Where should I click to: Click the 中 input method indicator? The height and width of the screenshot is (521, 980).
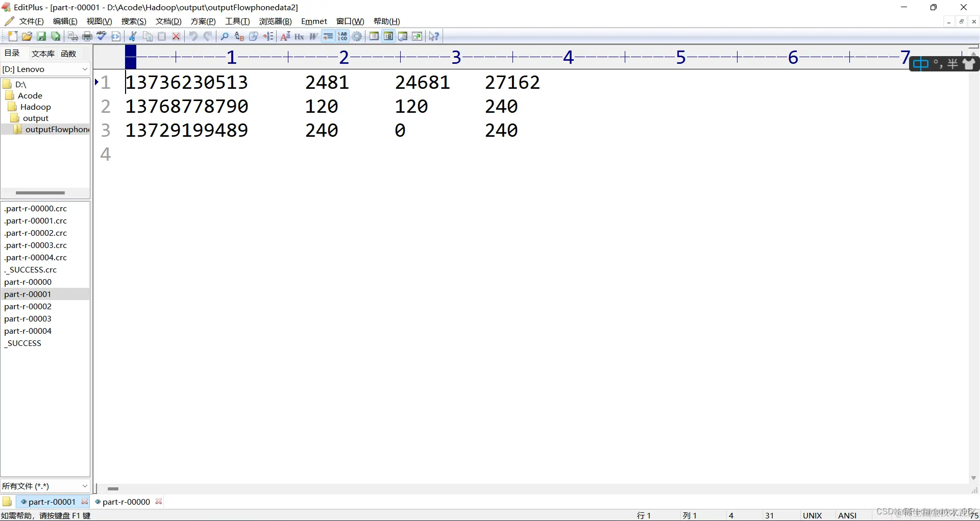point(920,64)
